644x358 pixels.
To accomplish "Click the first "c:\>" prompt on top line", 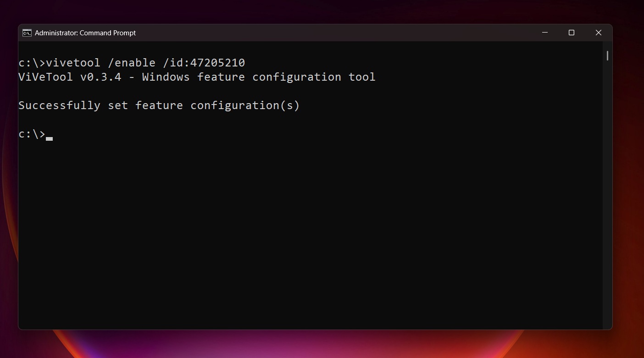I will (32, 63).
